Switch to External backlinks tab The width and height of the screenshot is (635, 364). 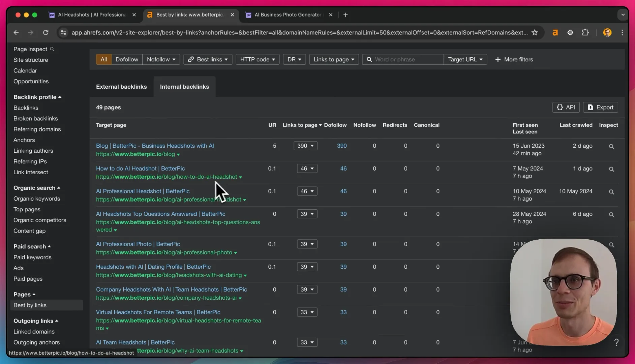(x=121, y=87)
